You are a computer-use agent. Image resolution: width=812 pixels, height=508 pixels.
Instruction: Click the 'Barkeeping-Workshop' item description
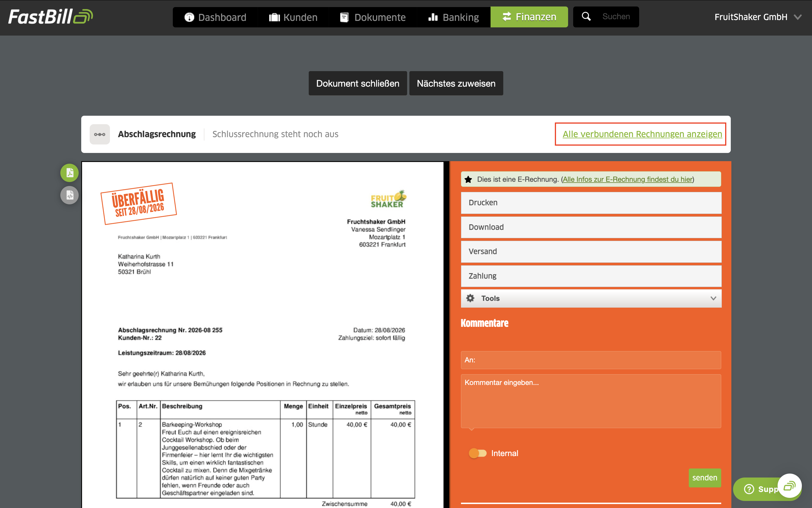click(x=192, y=424)
